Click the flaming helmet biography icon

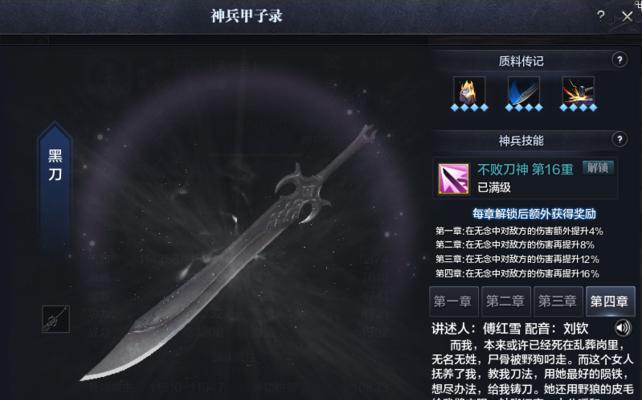click(469, 91)
